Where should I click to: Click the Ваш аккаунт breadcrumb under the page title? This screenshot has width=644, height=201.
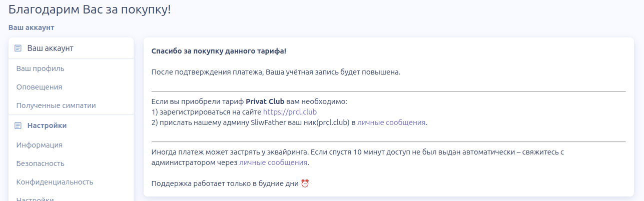click(x=32, y=27)
